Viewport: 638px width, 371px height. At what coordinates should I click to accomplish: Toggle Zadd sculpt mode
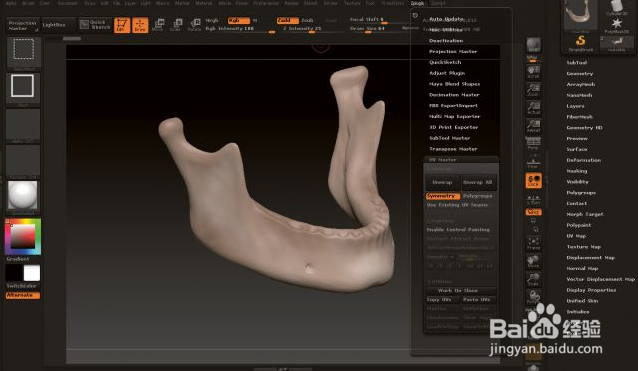(x=288, y=20)
